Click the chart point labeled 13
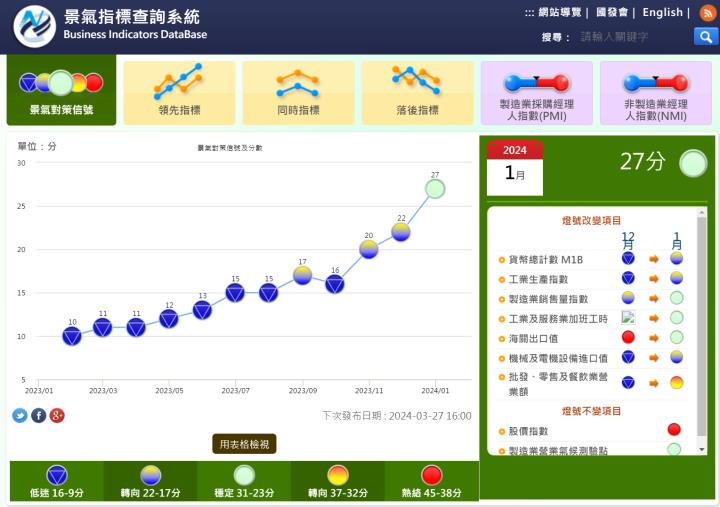 202,310
